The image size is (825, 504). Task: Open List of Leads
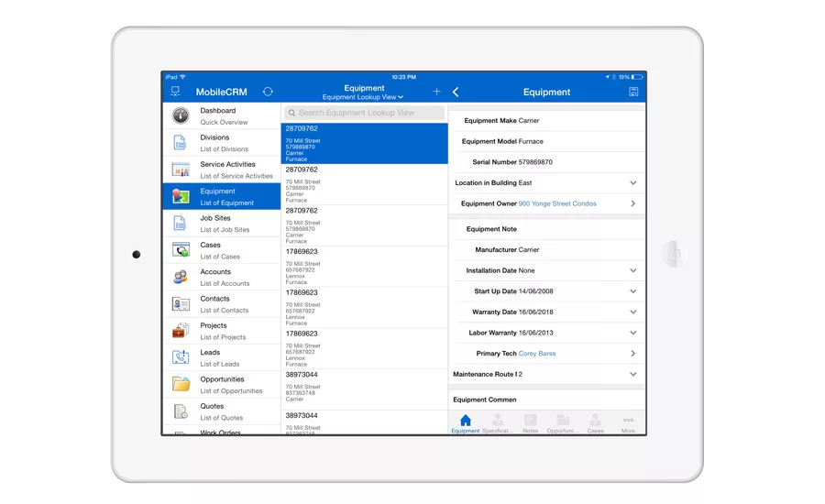tap(222, 357)
